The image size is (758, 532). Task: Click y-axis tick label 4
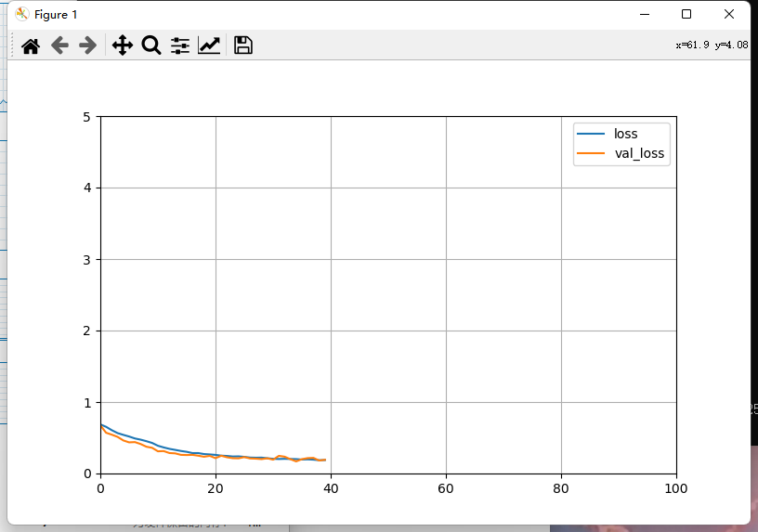pos(87,188)
